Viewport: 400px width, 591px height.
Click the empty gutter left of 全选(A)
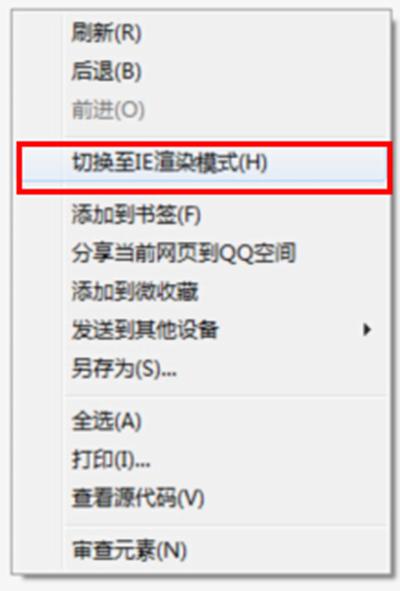(x=38, y=421)
